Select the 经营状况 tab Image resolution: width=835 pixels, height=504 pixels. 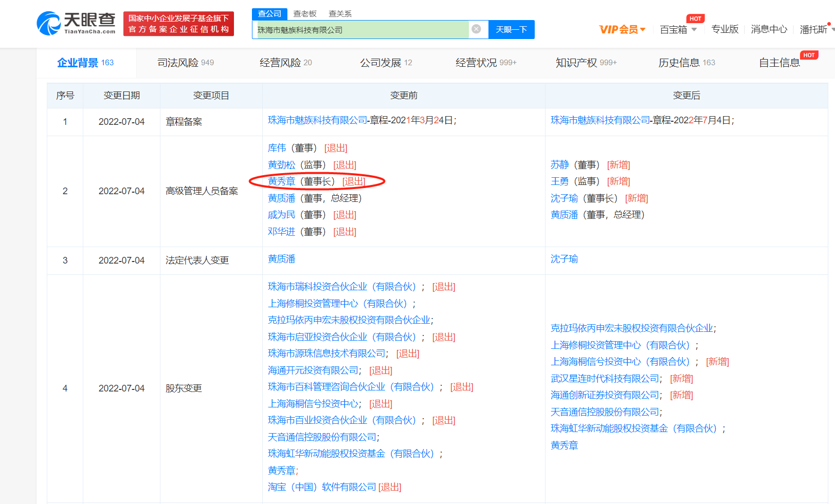click(x=486, y=63)
